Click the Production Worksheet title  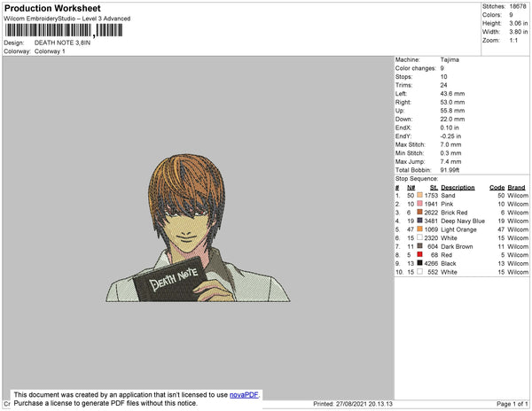pyautogui.click(x=52, y=8)
